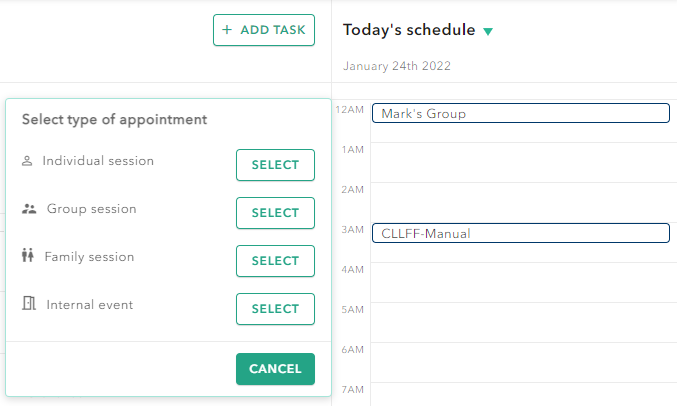677x406 pixels.
Task: Select Individual session appointment type
Action: [275, 165]
